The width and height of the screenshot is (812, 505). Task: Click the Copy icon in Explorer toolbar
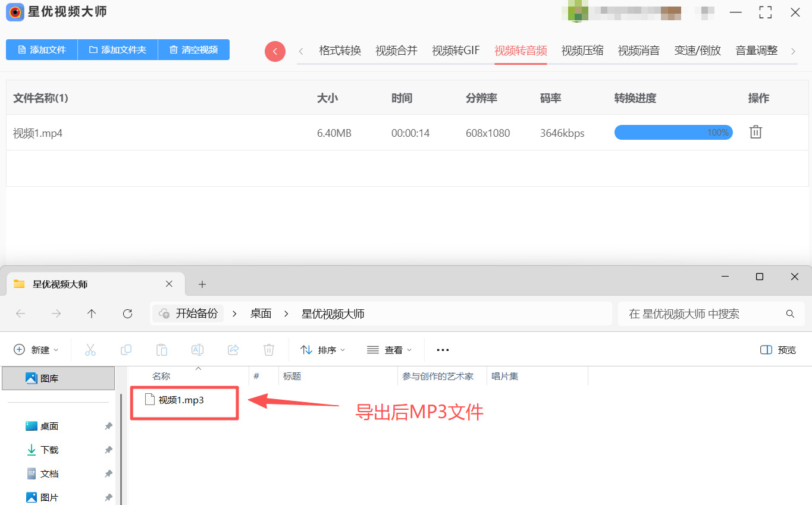click(126, 350)
